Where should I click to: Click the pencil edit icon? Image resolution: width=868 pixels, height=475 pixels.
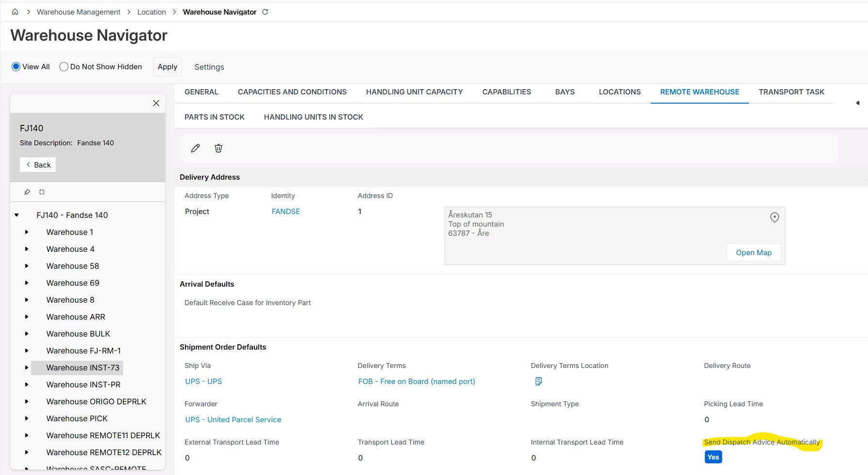(x=195, y=148)
